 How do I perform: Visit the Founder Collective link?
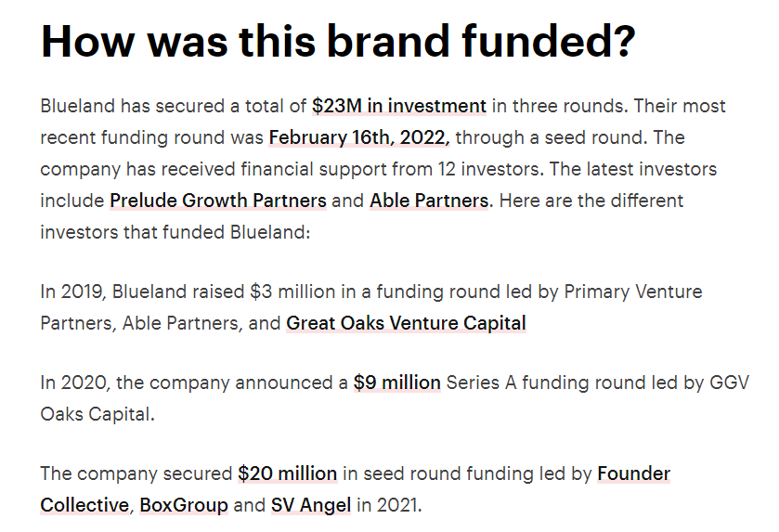coord(633,474)
